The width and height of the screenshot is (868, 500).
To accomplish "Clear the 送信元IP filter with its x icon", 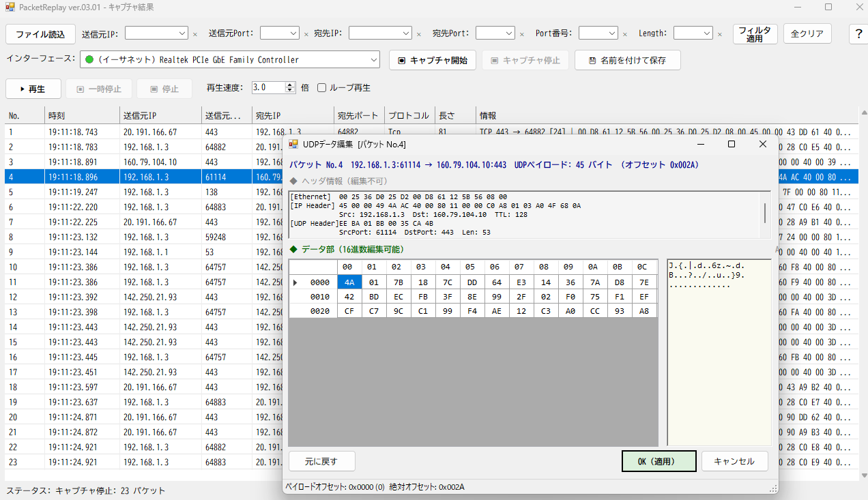I will (194, 33).
